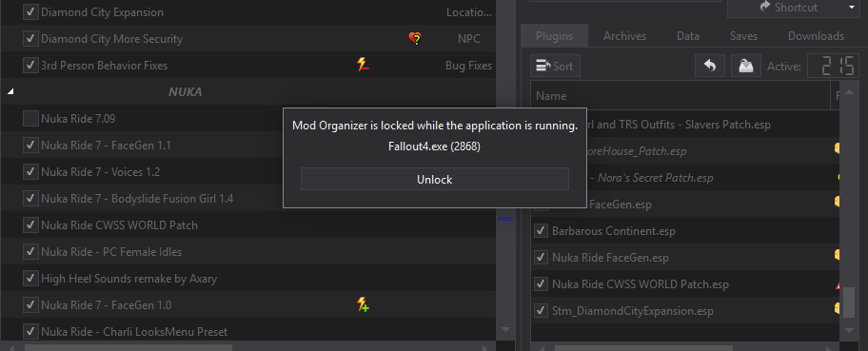Uncheck Nuka Ride FaceGen.esp plugin
Viewport: 868px width, 351px height.
tap(541, 258)
